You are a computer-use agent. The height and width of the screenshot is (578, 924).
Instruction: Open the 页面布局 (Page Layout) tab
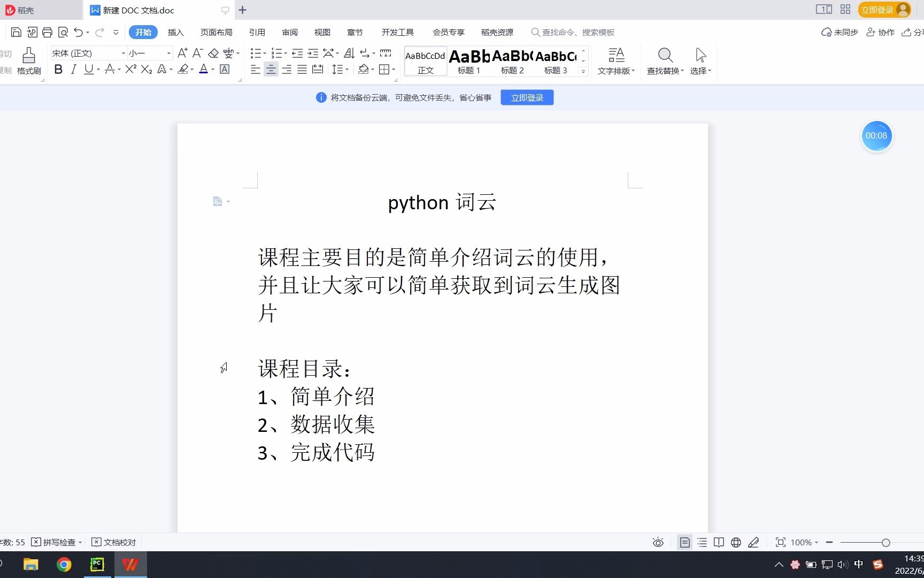tap(216, 32)
